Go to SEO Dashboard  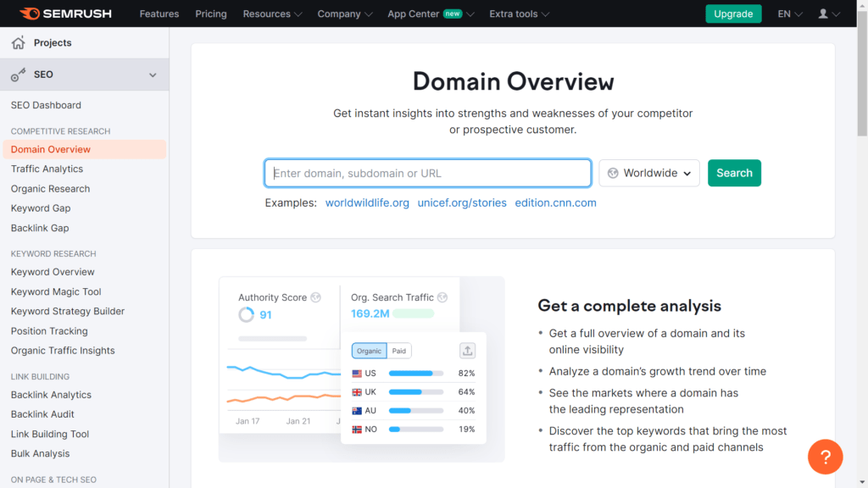click(46, 105)
